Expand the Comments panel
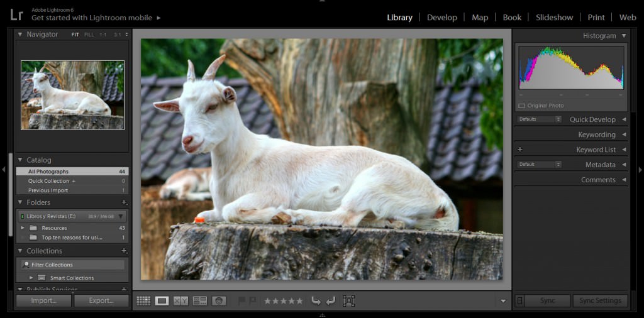This screenshot has height=318, width=644. coord(624,180)
